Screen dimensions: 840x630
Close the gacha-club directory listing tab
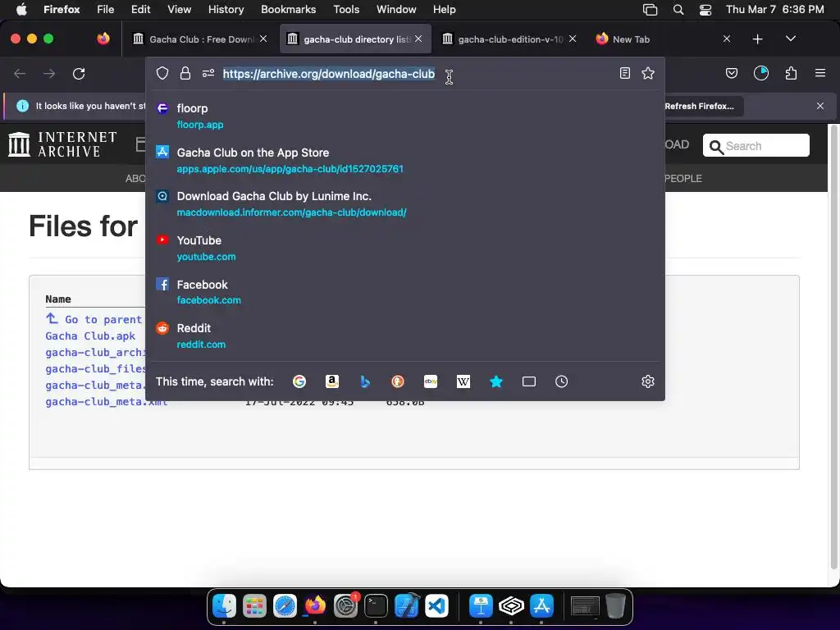click(418, 39)
